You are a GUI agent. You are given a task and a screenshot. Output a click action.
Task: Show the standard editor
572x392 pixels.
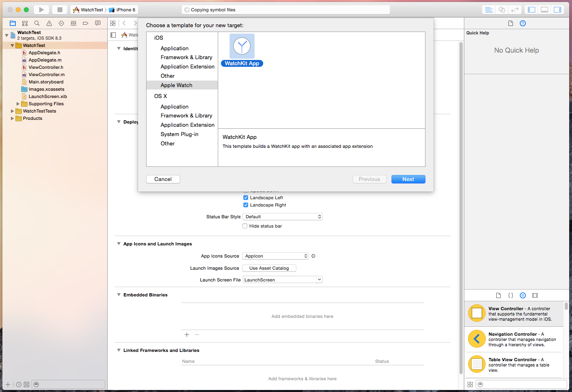point(489,10)
